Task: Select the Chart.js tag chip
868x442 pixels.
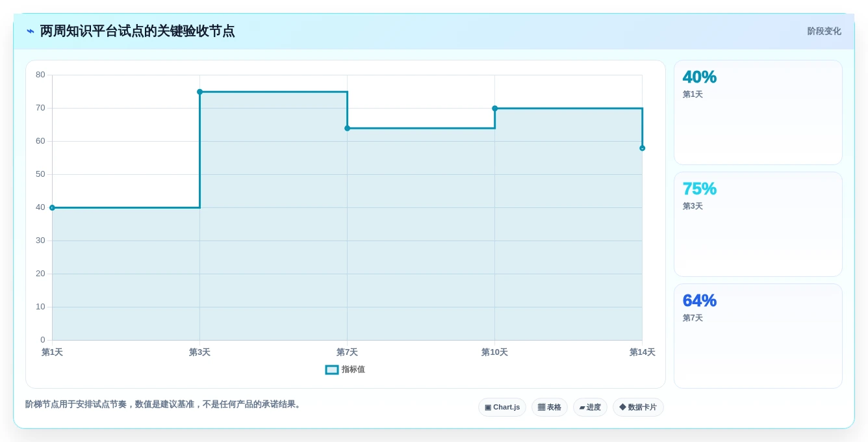Action: [x=502, y=407]
